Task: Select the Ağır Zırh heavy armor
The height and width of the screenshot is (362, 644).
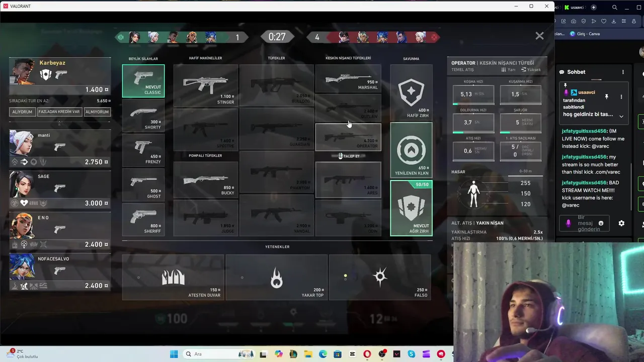Action: click(x=411, y=208)
